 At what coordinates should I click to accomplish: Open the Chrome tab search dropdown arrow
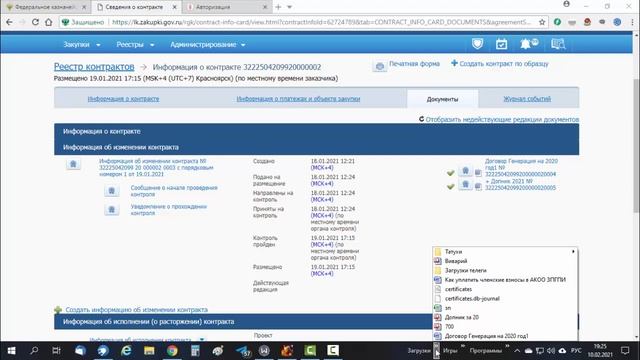click(x=289, y=7)
